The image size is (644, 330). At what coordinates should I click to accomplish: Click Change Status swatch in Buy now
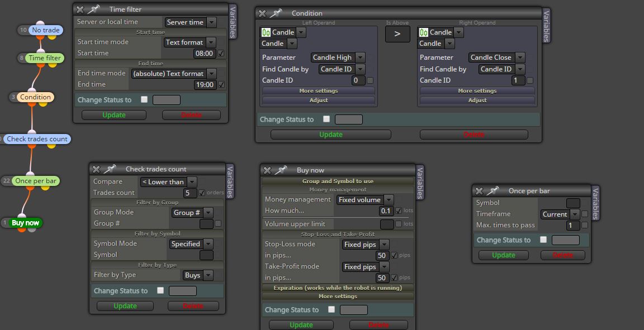(x=354, y=310)
